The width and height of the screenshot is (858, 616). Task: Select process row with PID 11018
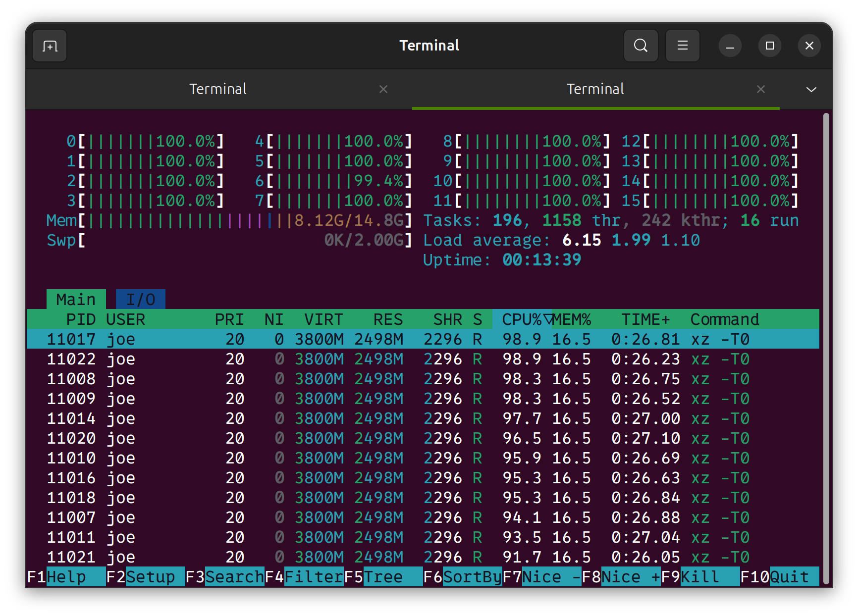coord(423,498)
